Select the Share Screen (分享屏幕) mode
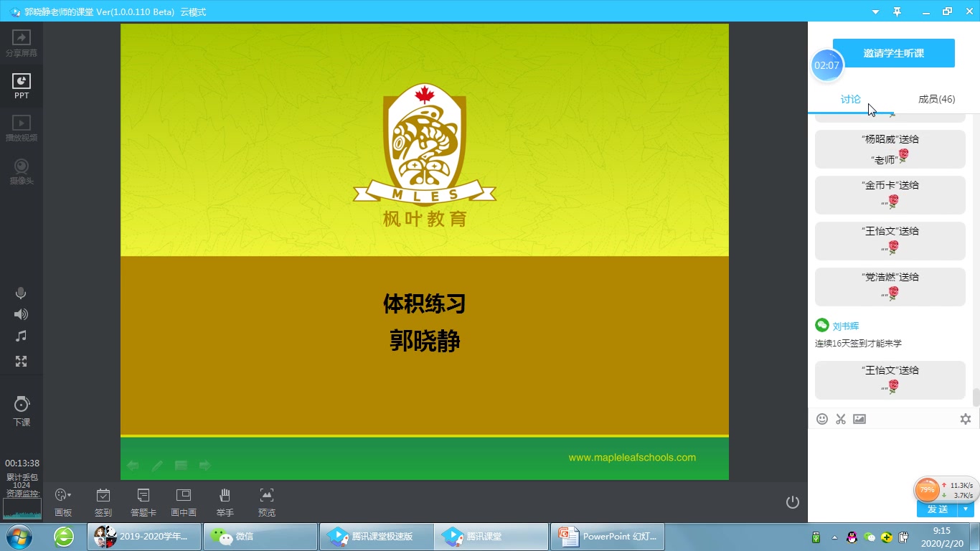980x551 pixels. click(x=22, y=44)
